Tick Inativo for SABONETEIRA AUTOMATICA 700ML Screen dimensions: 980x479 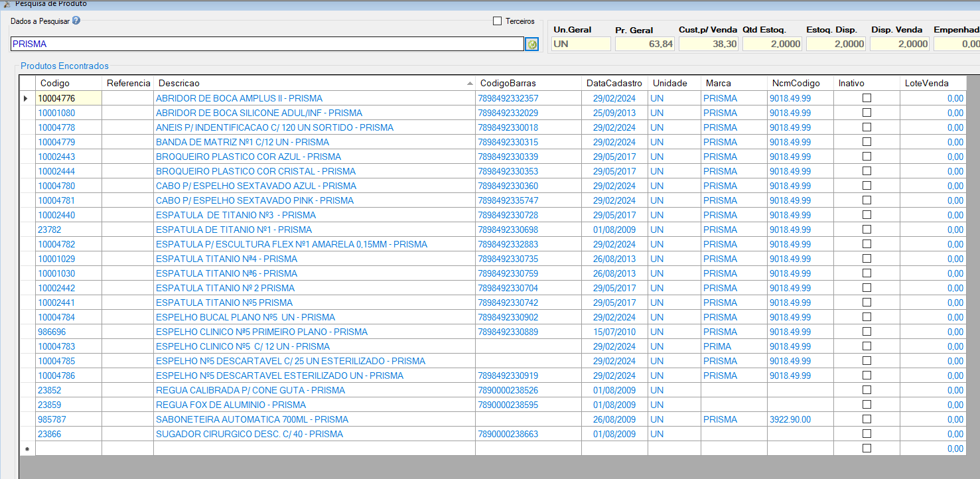867,419
